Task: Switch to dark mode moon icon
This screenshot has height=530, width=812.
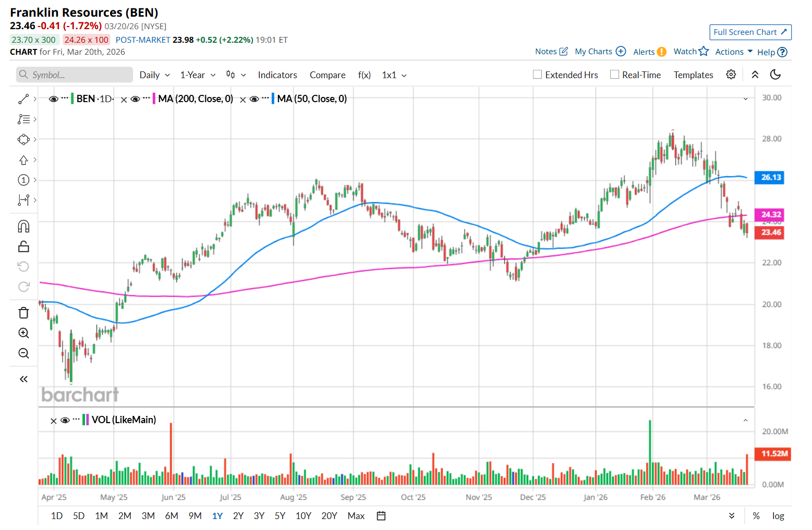Action: point(775,75)
